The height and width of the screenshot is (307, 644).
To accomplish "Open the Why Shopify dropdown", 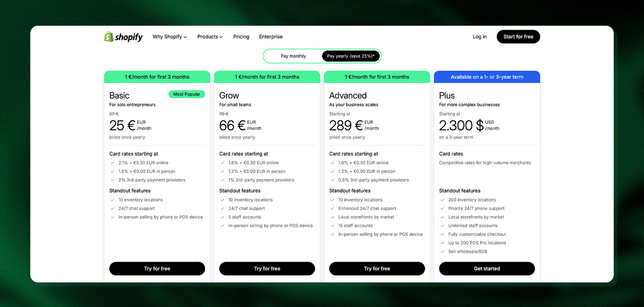I will click(167, 36).
